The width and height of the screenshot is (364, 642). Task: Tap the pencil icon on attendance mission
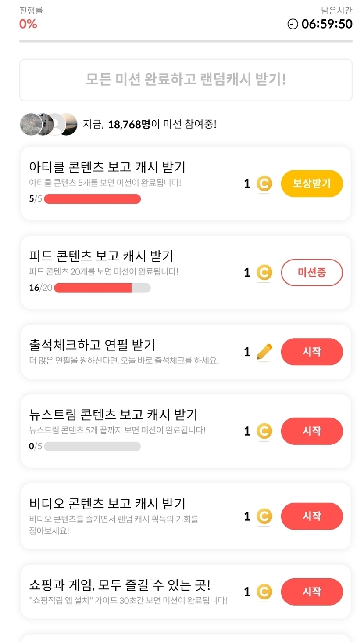[264, 352]
